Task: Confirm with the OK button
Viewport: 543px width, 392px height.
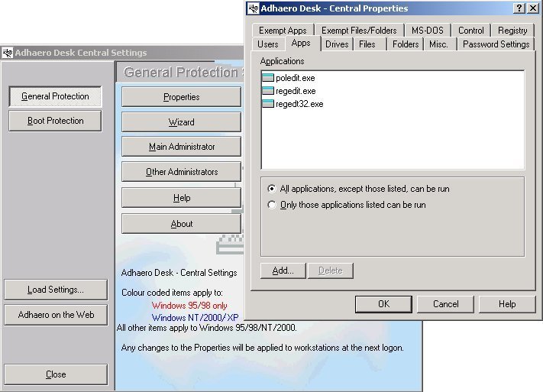Action: [x=383, y=304]
